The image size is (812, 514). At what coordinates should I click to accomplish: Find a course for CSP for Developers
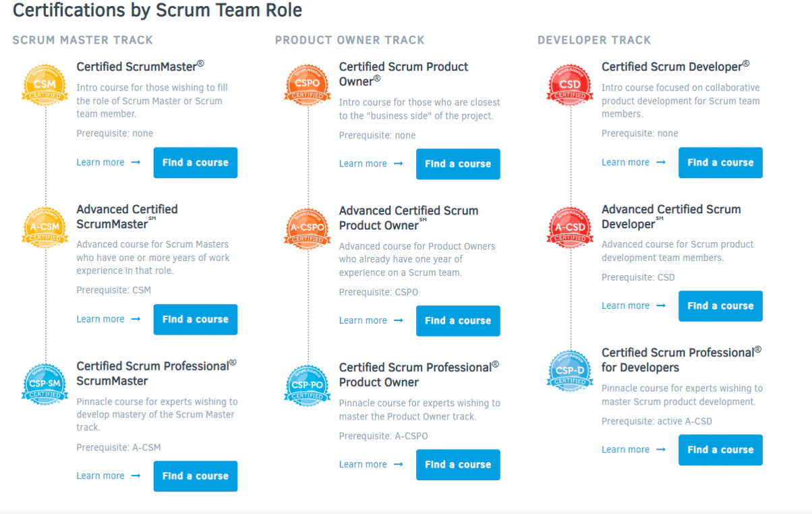(x=720, y=450)
